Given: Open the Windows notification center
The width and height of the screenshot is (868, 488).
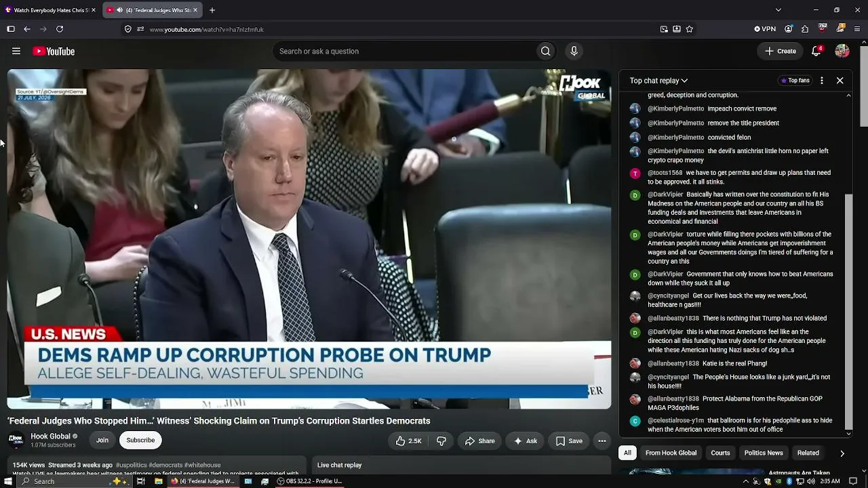Looking at the screenshot, I should click(x=854, y=481).
